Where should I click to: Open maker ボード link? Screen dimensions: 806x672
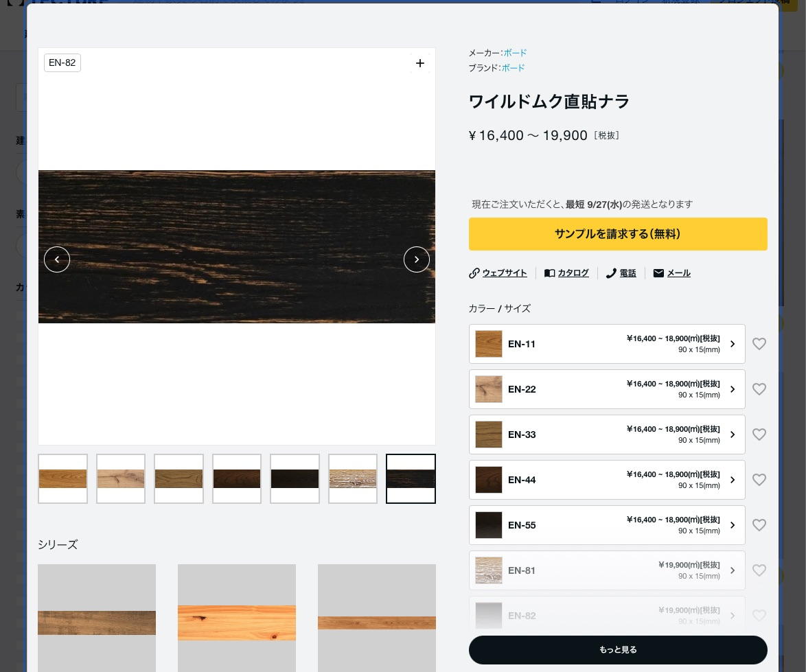[x=515, y=53]
